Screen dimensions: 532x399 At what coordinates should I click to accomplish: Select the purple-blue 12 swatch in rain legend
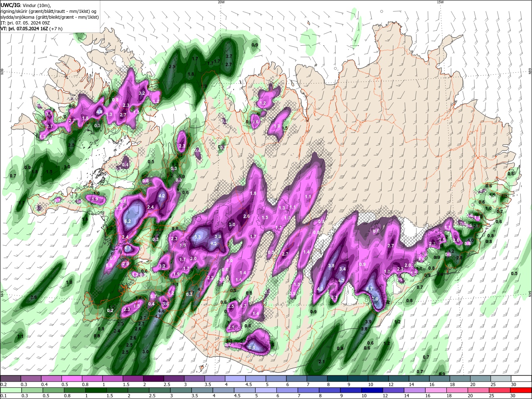394,390
